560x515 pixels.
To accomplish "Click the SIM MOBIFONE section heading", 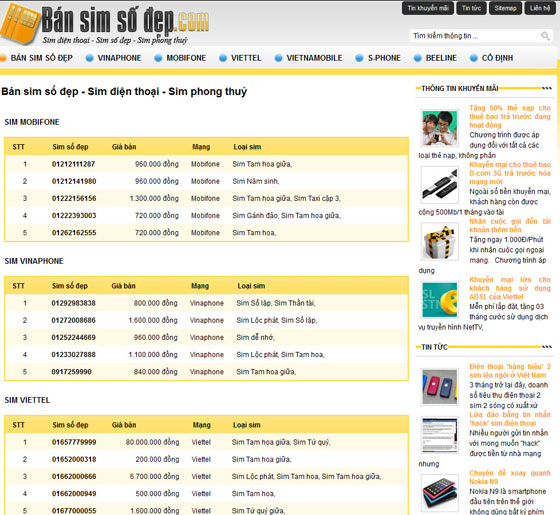I will click(32, 122).
